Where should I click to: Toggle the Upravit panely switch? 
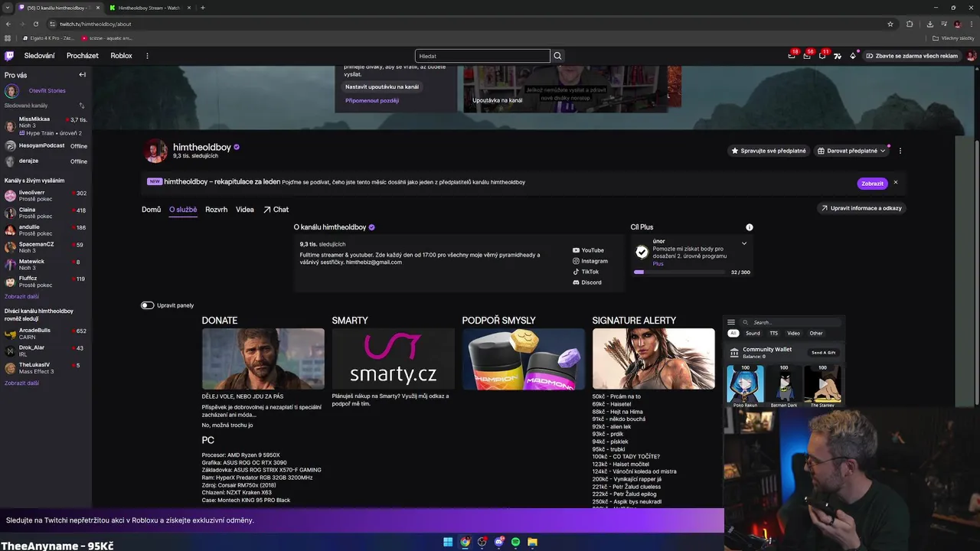[147, 305]
